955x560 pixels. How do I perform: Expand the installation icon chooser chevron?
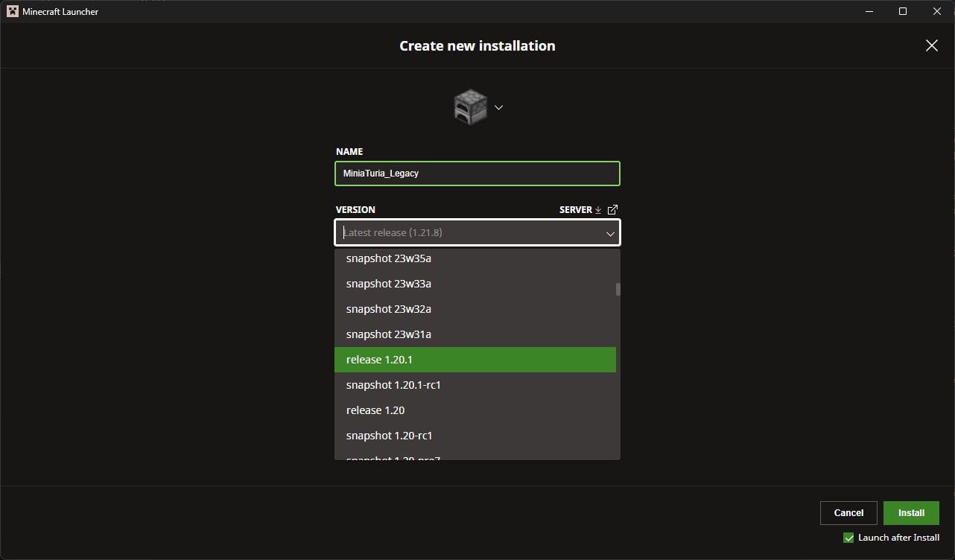[x=499, y=107]
